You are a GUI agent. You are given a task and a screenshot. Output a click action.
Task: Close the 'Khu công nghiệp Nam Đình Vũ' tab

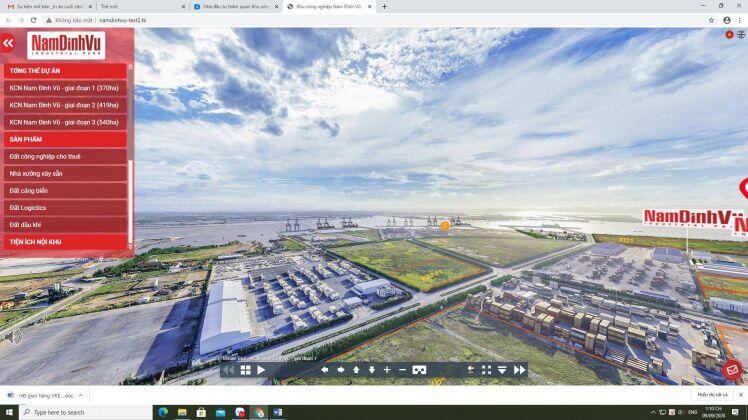(x=370, y=7)
